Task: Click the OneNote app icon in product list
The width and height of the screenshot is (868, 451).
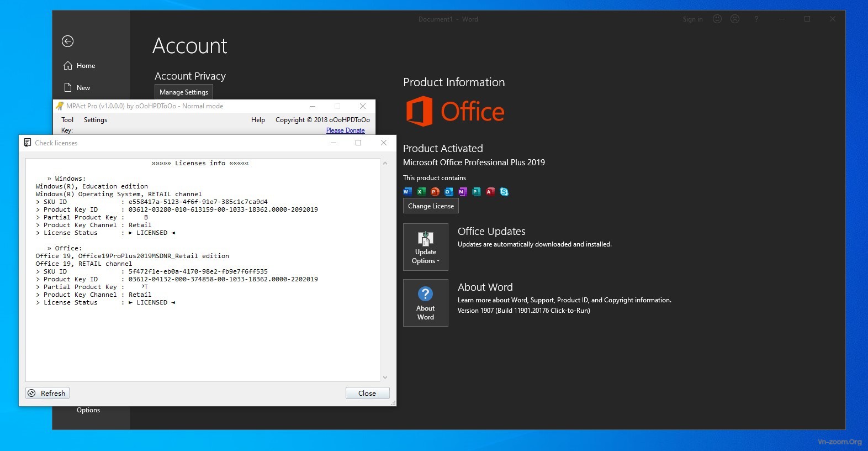Action: (463, 192)
